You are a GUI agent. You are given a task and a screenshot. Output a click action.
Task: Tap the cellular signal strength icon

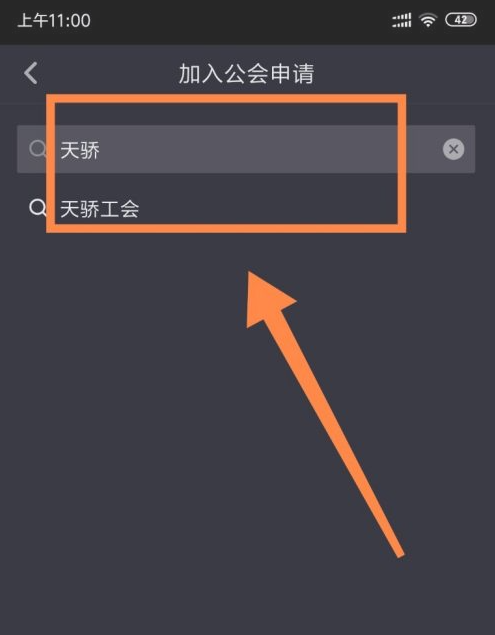[x=402, y=20]
